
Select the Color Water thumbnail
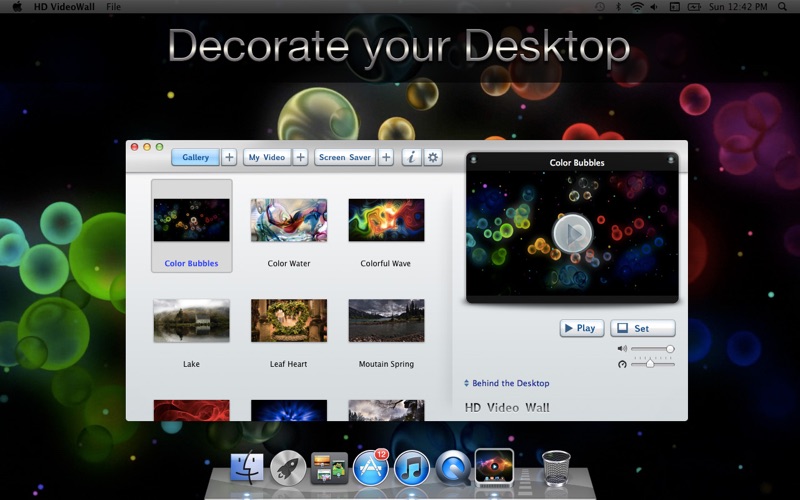click(x=289, y=220)
